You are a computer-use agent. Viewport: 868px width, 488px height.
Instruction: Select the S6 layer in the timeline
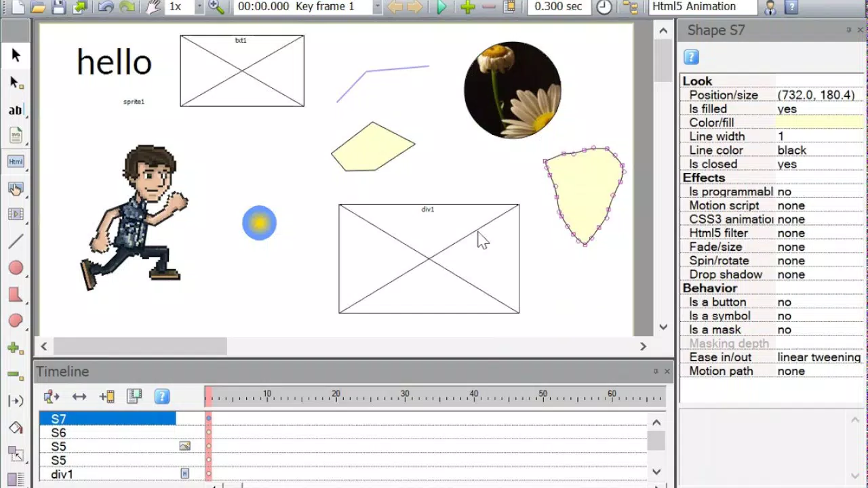click(x=108, y=433)
